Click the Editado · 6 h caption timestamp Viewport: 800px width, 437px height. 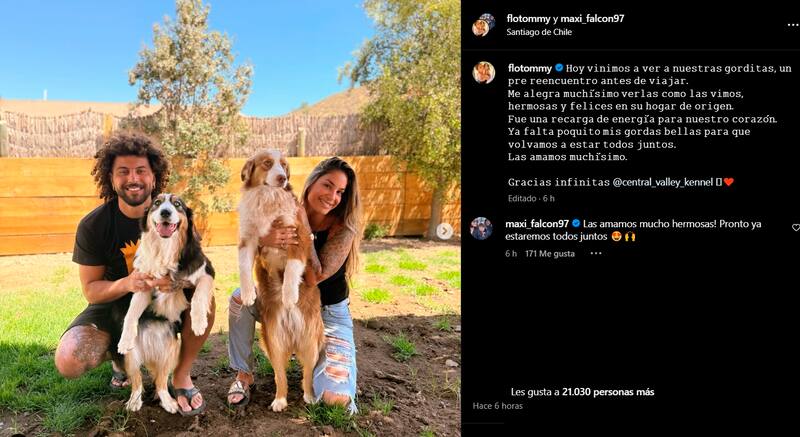point(531,198)
